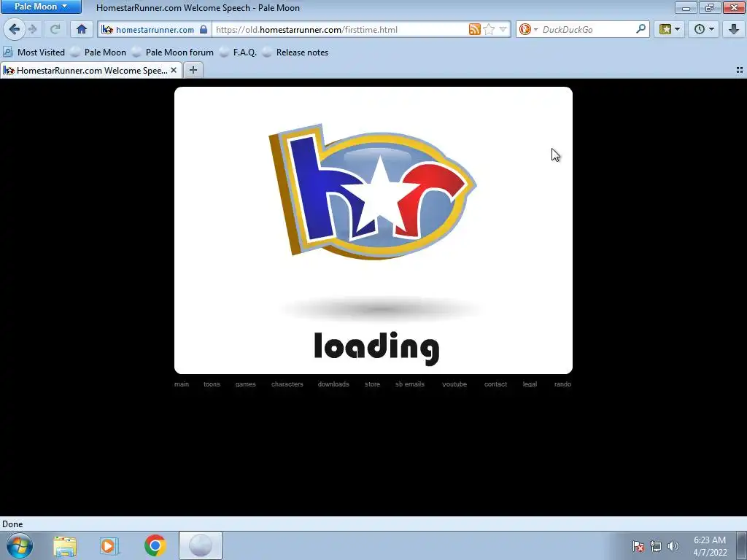
Task: Subscribe via the RSS feed icon
Action: (x=474, y=29)
